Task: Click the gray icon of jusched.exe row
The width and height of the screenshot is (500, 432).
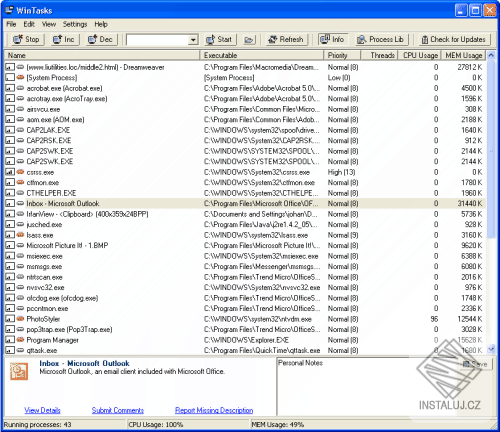Action: pos(21,225)
